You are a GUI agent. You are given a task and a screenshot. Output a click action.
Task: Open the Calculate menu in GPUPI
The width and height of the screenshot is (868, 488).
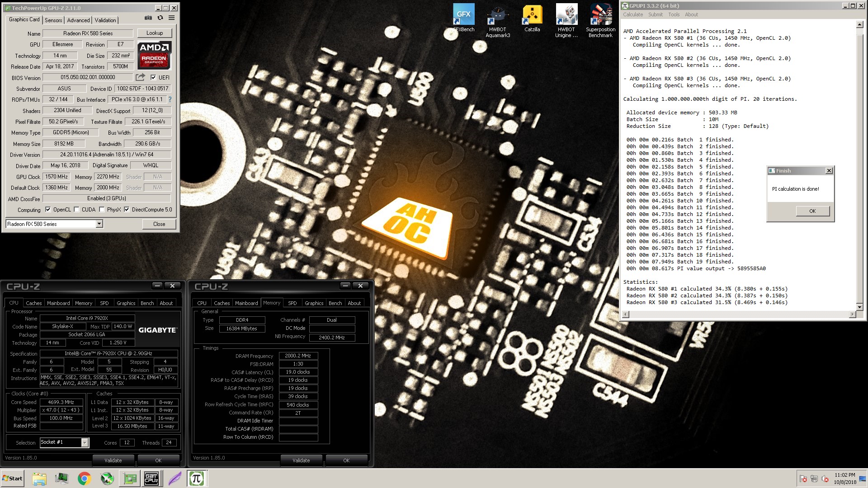[633, 14]
